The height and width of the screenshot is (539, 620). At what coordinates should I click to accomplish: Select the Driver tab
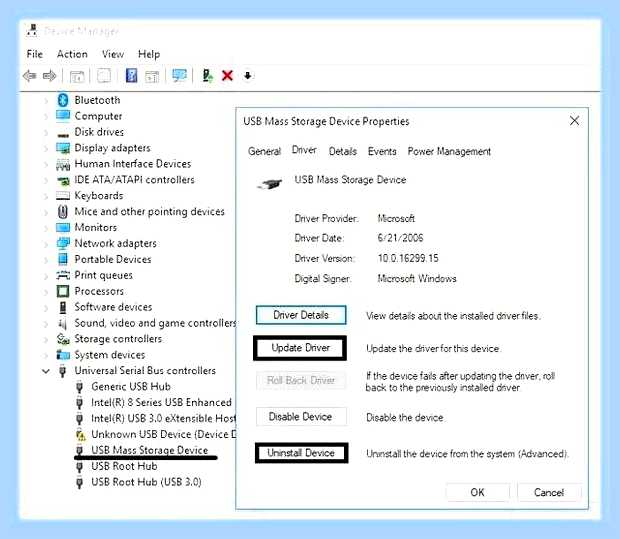coord(304,150)
